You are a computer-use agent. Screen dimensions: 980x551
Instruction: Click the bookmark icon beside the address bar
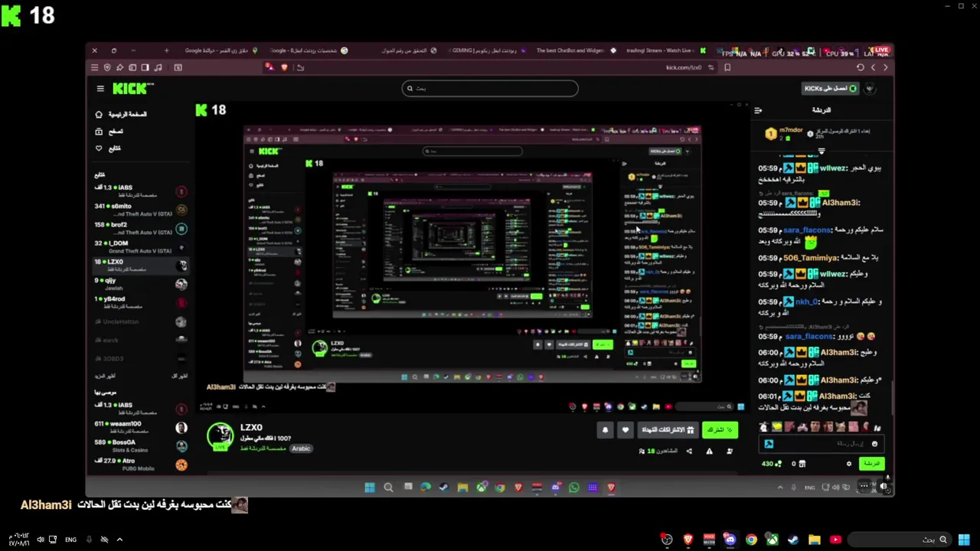tap(727, 67)
